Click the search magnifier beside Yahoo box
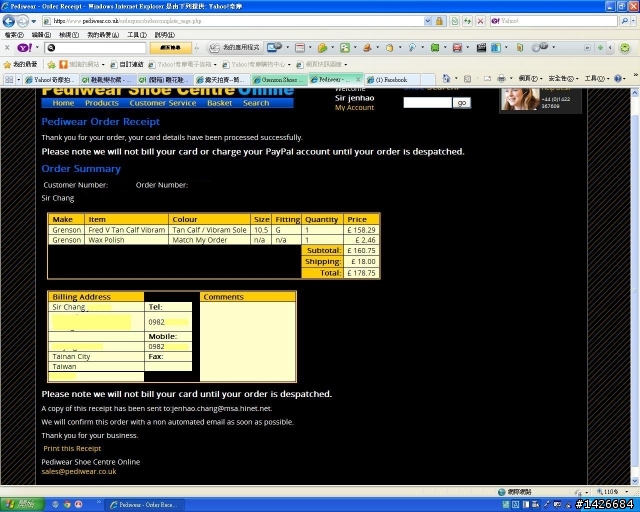 click(624, 21)
